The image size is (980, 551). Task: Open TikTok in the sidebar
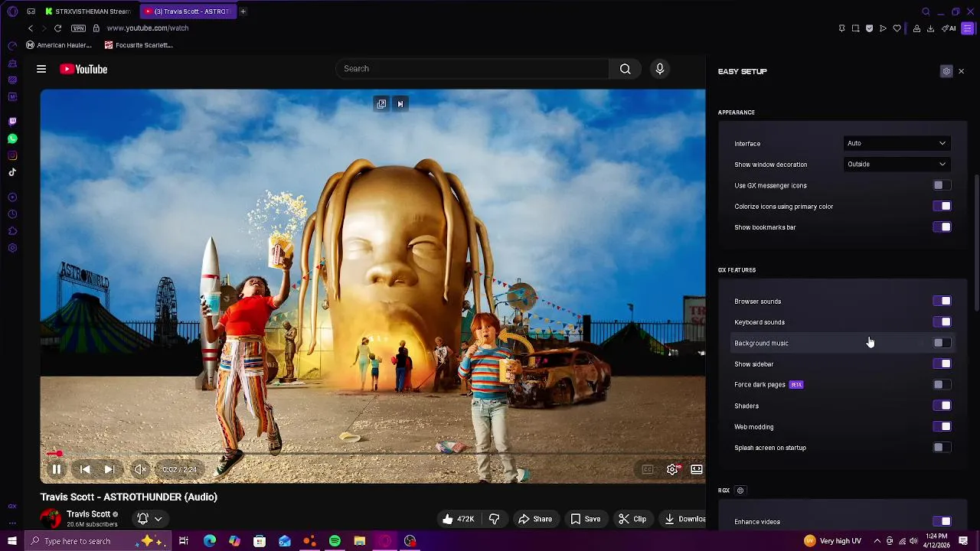[x=12, y=172]
